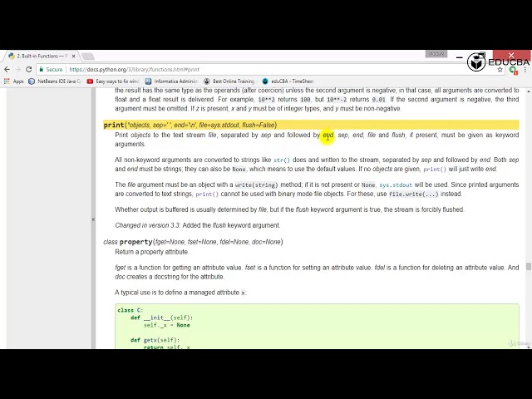Click the 10**2 code example

click(266, 100)
